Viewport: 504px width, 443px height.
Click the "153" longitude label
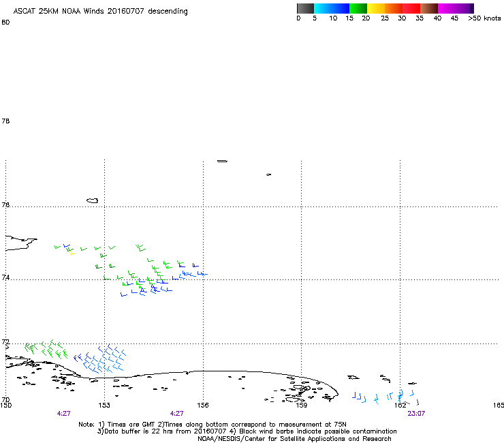(x=104, y=406)
